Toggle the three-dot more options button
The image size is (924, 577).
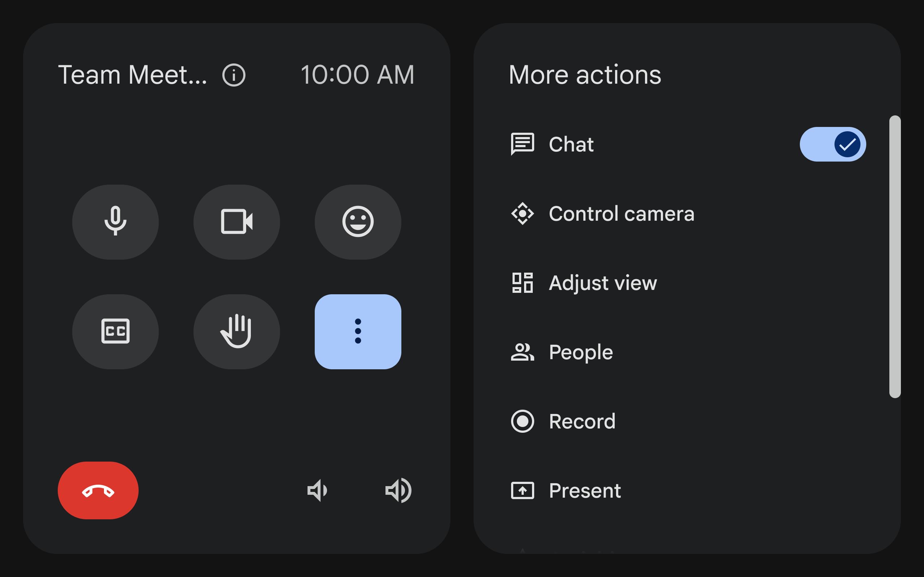pyautogui.click(x=358, y=331)
